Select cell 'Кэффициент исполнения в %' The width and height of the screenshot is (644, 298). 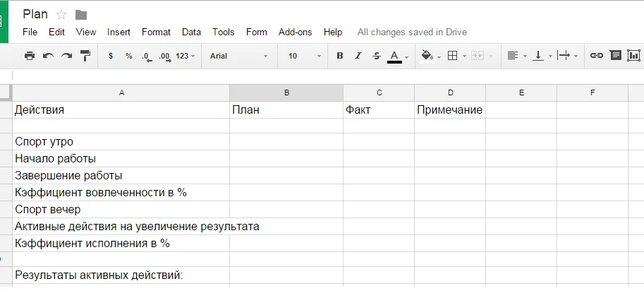pyautogui.click(x=121, y=244)
